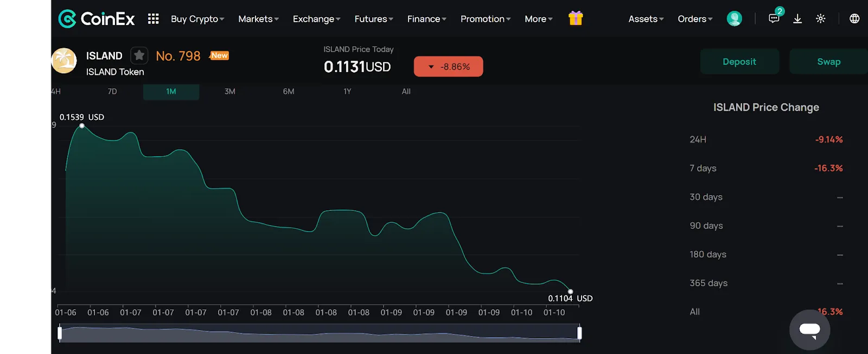Select the 6M chart range tab
The width and height of the screenshot is (868, 354).
(x=289, y=92)
